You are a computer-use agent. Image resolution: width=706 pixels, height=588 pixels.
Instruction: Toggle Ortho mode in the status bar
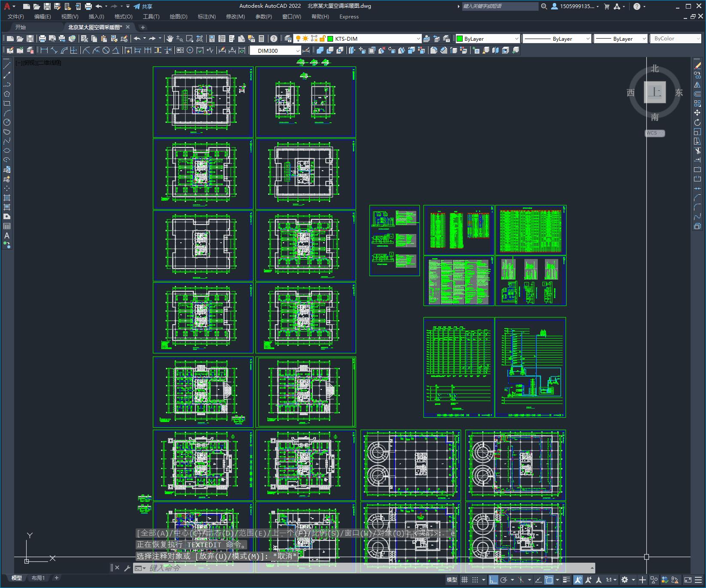493,580
